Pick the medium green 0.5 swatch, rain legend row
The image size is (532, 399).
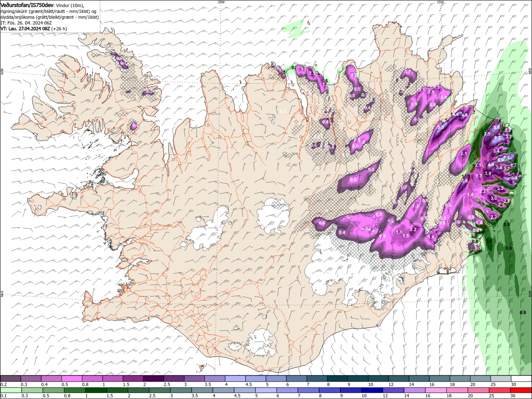click(x=53, y=390)
